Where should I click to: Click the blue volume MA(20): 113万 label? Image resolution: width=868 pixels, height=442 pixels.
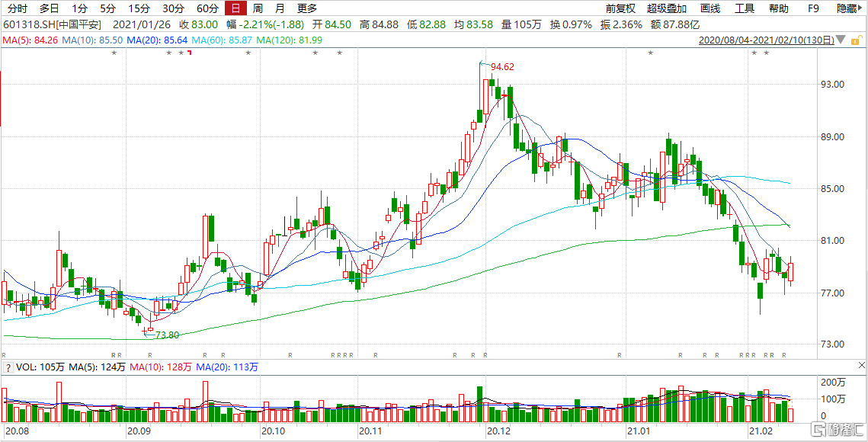coord(227,367)
